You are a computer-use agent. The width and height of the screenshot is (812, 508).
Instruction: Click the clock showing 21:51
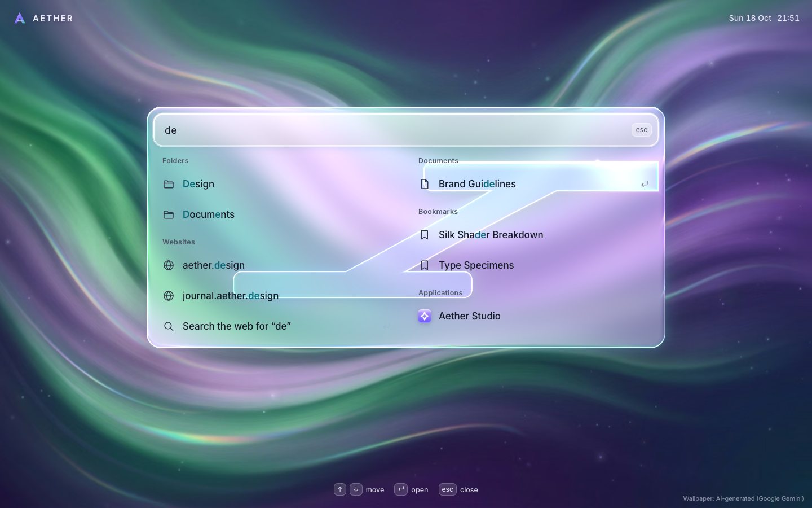tap(788, 18)
